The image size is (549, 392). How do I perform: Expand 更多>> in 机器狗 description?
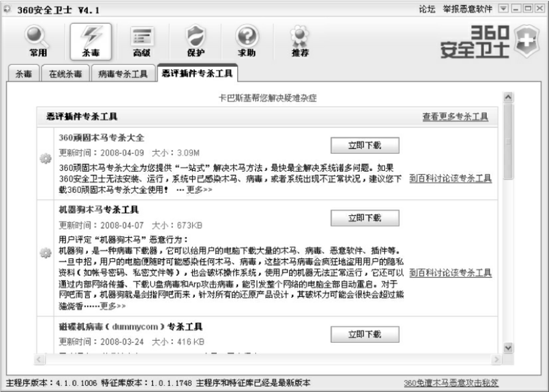[x=113, y=306]
